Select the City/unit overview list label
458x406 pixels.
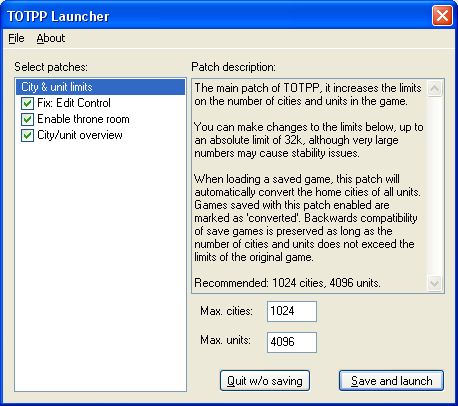[80, 135]
